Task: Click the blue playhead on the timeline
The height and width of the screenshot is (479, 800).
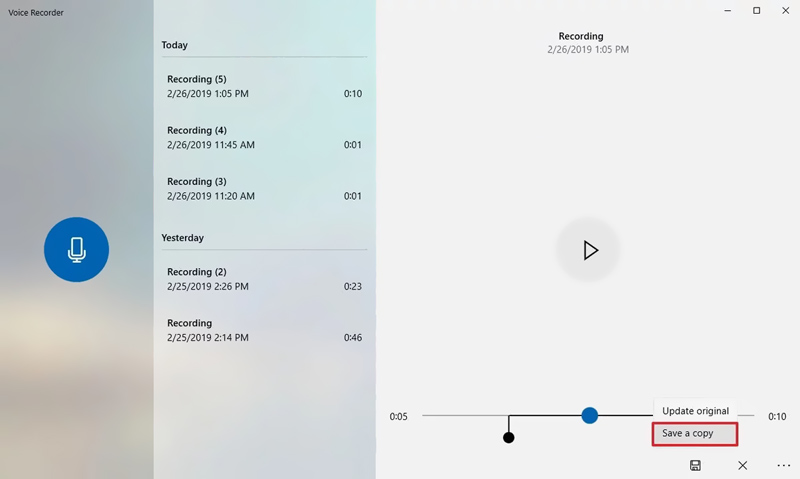Action: pyautogui.click(x=590, y=415)
